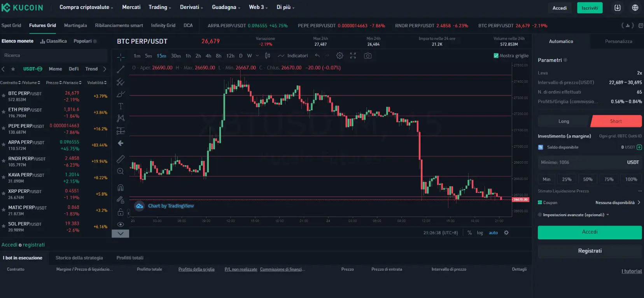
Task: Open Storico della strategia tab
Action: 79,258
